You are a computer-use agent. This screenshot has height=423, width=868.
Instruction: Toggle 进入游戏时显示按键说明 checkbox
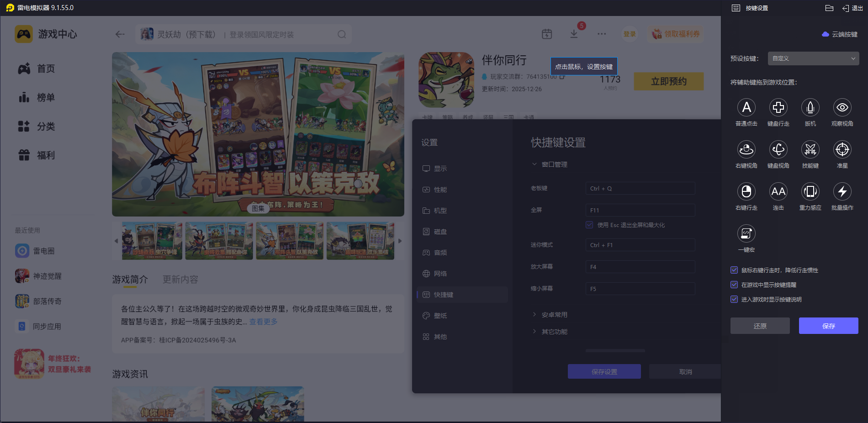[734, 299]
